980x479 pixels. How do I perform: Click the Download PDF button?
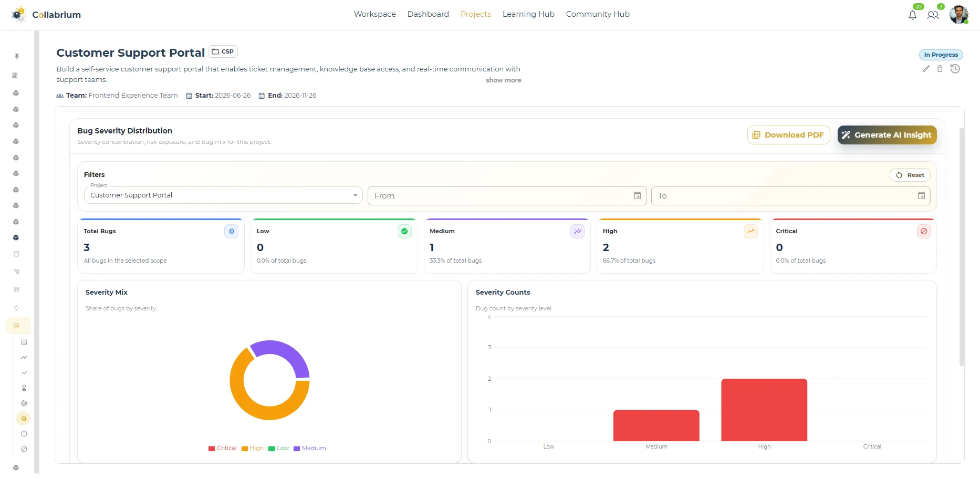788,135
